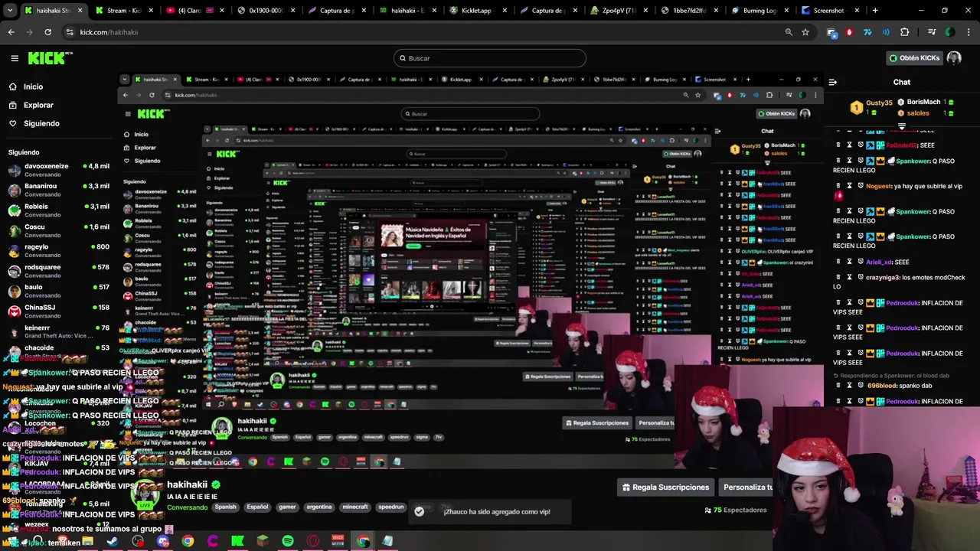Screen dimensions: 980x551
Task: Click username Noguest in chat panel
Action: point(879,186)
